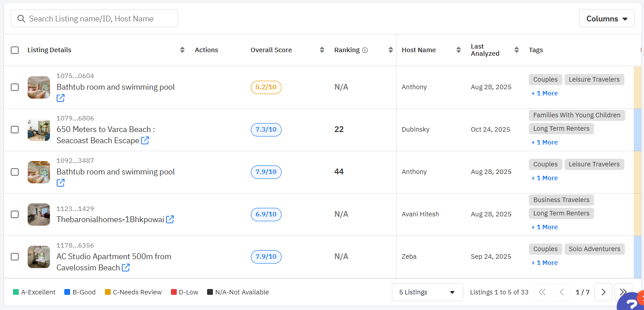Jump to last page double arrow
This screenshot has width=644, height=310.
[623, 292]
